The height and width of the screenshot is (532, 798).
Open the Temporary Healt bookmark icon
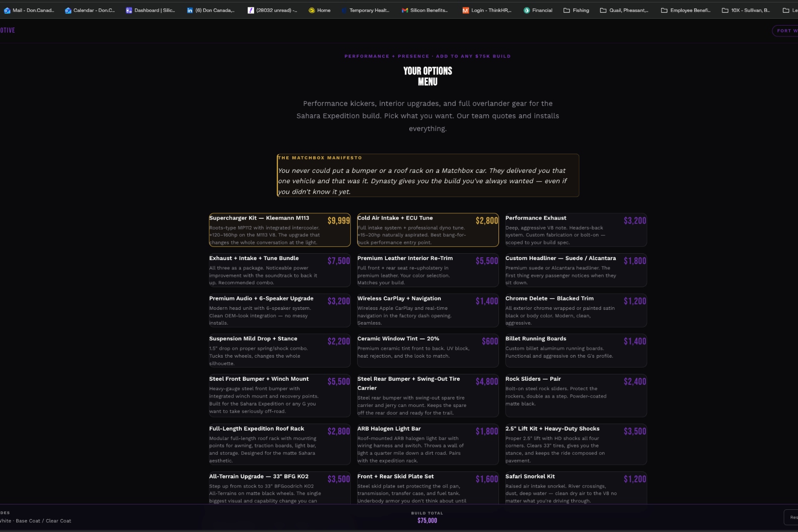[344, 10]
